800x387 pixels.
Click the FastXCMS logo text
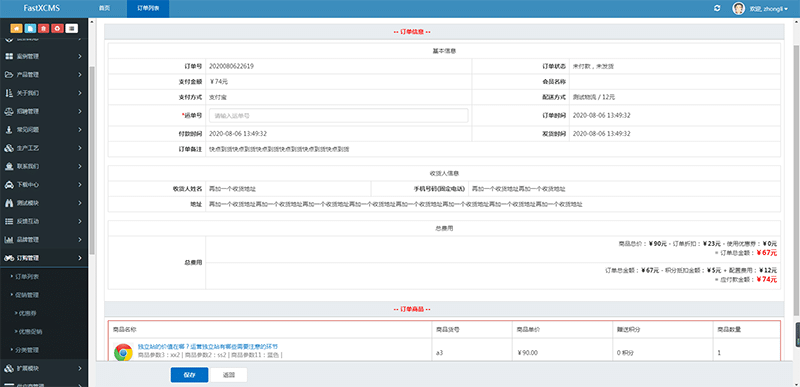[x=42, y=8]
